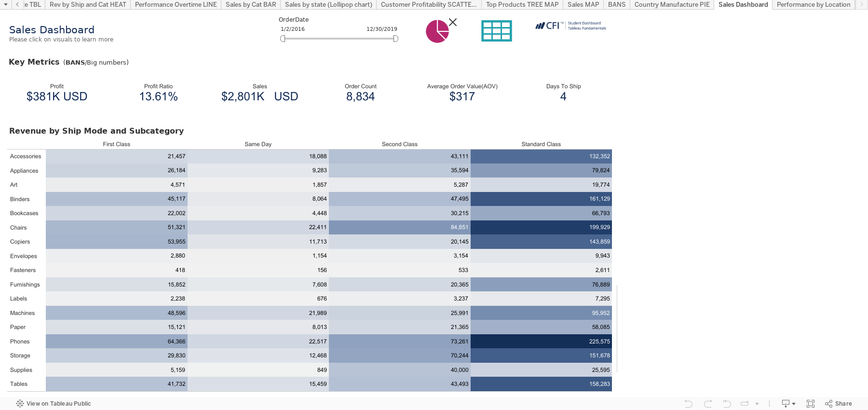Click Machines Same Day cell 21,989
This screenshot has width=868, height=410.
tap(258, 313)
